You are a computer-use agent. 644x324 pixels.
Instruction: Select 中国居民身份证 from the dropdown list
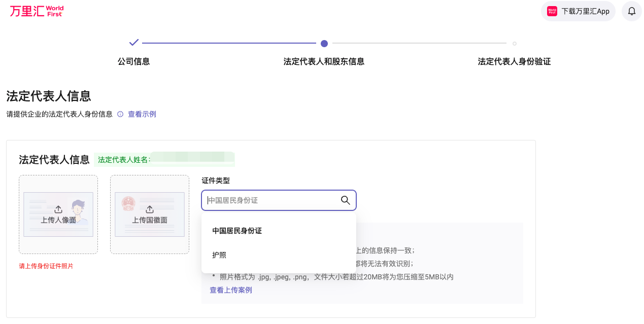[237, 231]
